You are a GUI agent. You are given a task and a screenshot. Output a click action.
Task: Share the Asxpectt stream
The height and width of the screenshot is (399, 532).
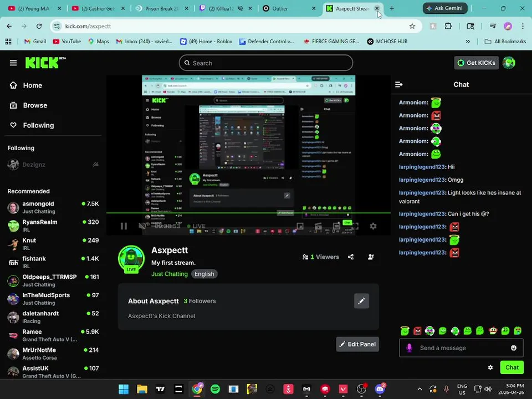[x=351, y=257]
